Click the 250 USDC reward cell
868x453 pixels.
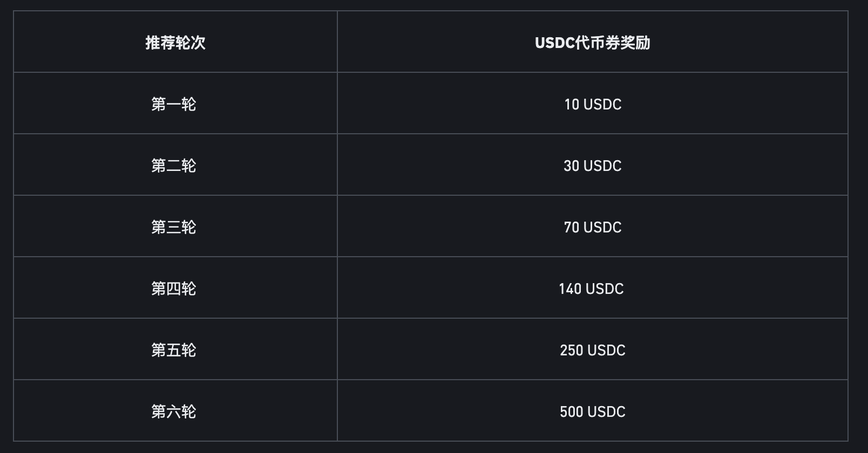(x=593, y=350)
